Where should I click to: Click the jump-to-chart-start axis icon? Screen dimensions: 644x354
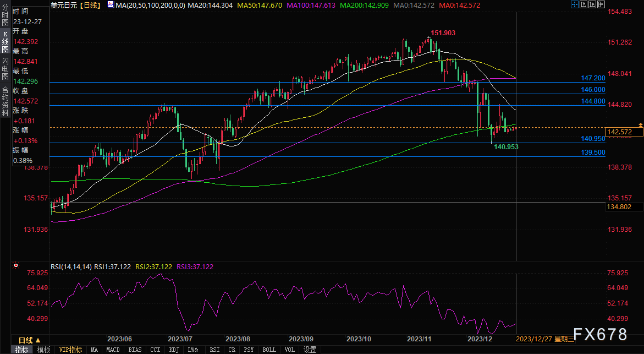point(584,4)
